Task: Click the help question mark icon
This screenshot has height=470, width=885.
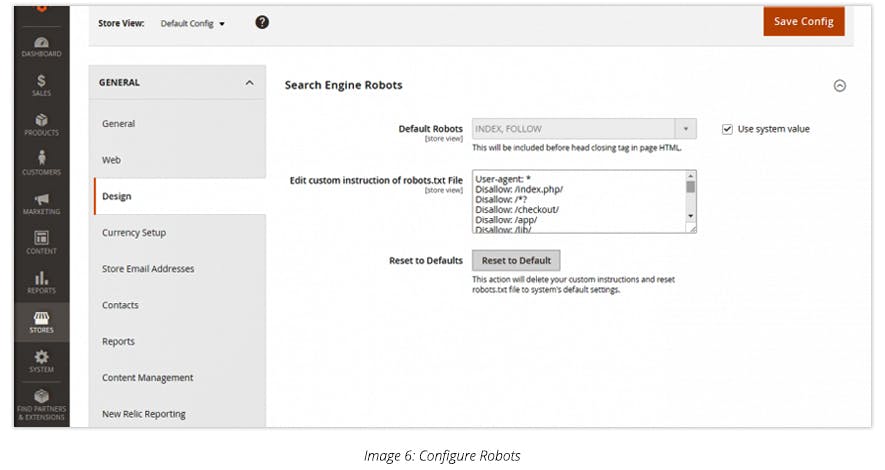Action: (262, 22)
